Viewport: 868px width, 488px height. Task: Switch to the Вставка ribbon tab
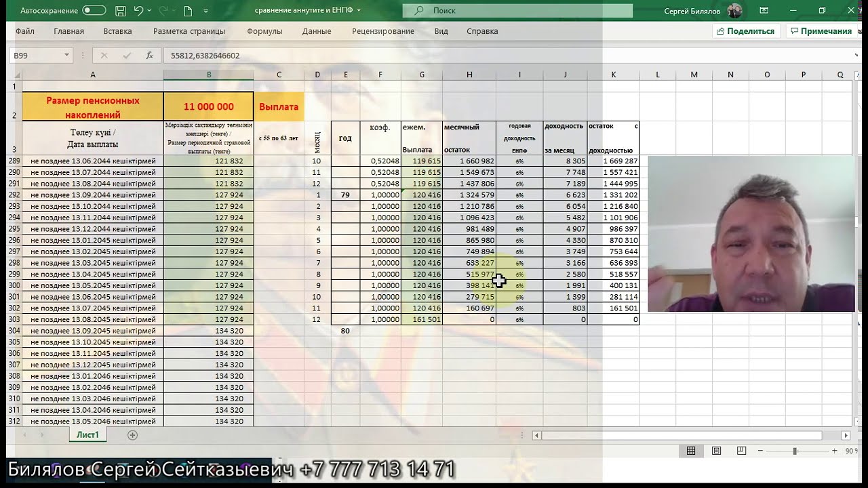pos(118,31)
